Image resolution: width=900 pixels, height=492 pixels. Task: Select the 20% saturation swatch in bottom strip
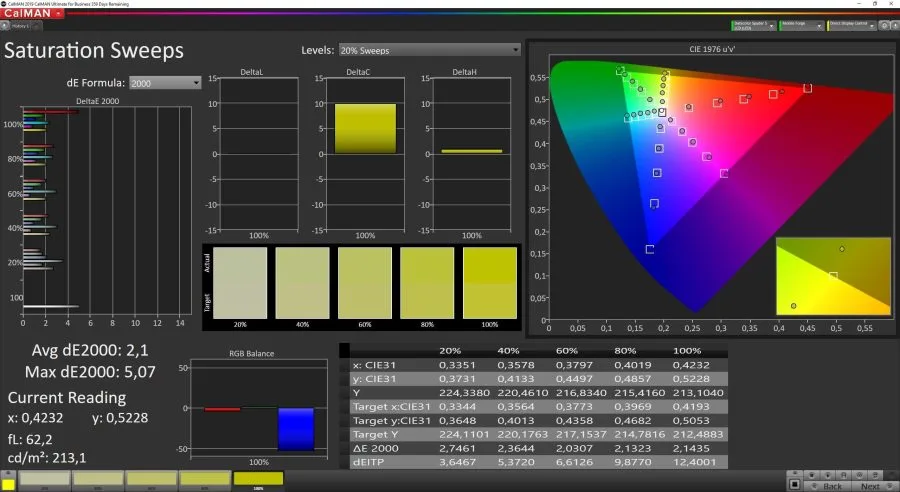coord(44,479)
